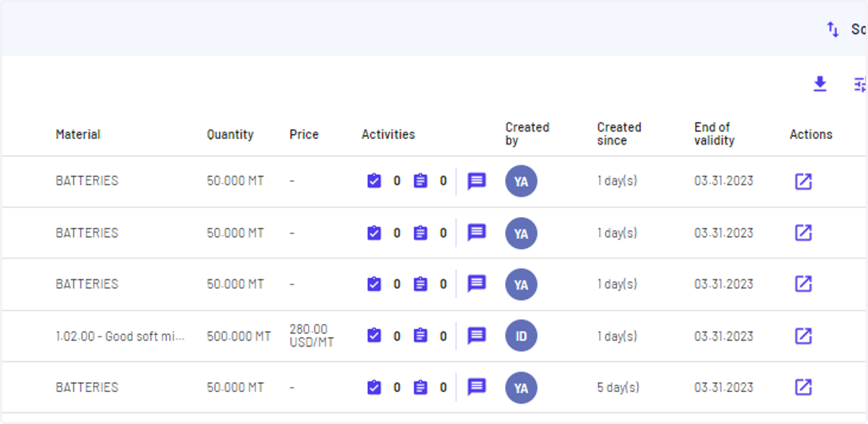
Task: Click the 280.00 USD/MT price cell
Action: [312, 336]
